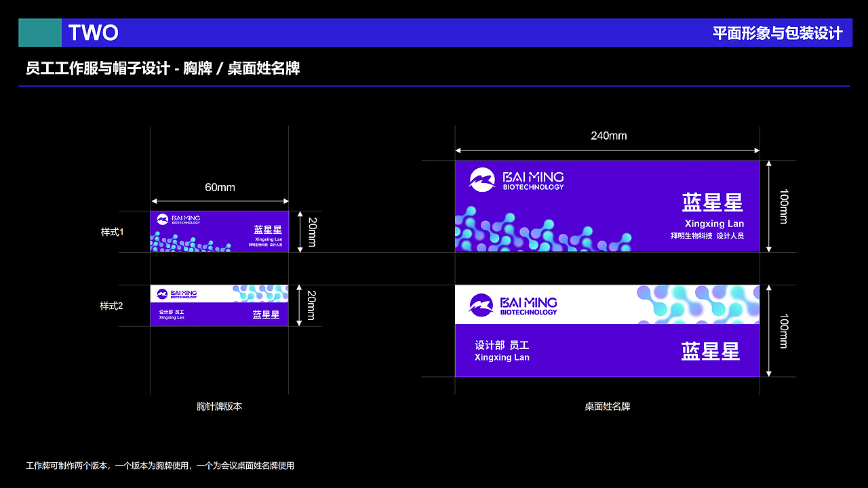Click the footer note about 工作牌 versions
This screenshot has height=488, width=868.
pyautogui.click(x=159, y=466)
